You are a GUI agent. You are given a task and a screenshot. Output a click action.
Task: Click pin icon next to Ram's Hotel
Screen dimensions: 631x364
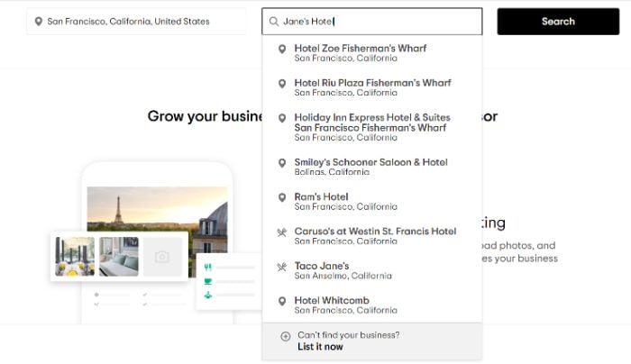282,197
